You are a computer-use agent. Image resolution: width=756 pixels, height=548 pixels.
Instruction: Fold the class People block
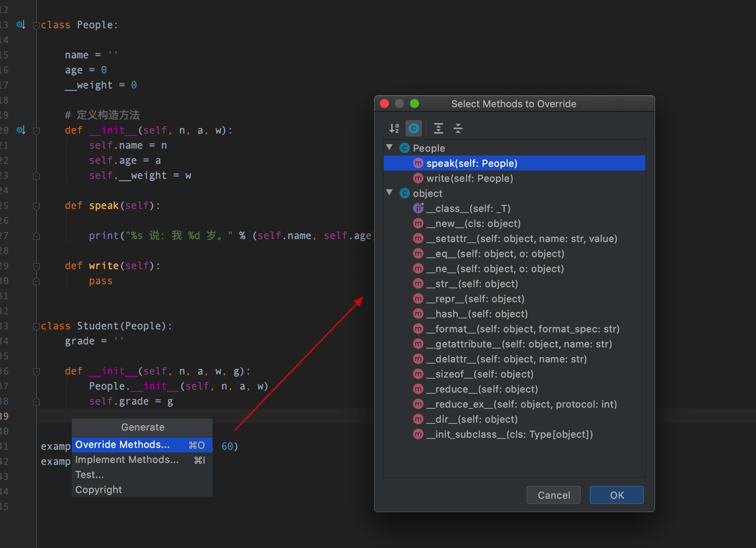36,26
